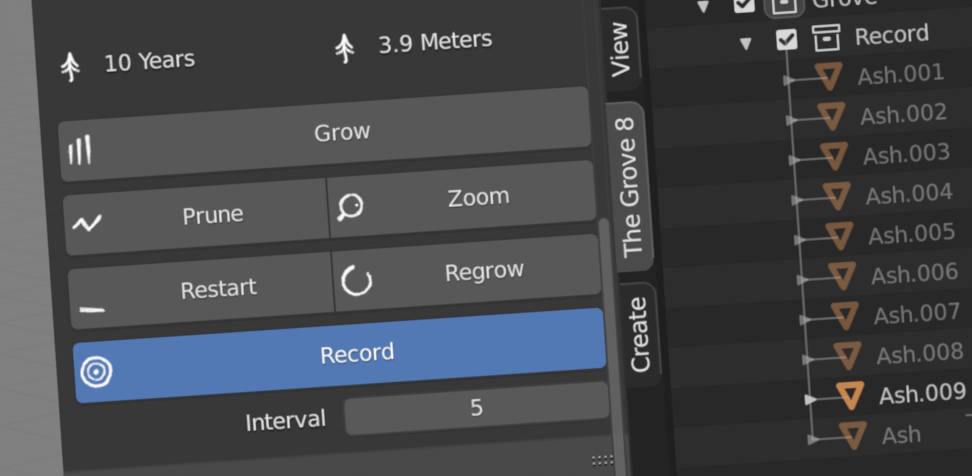Collapse the Record collection in outliner
Image resolution: width=972 pixels, height=476 pixels.
746,44
